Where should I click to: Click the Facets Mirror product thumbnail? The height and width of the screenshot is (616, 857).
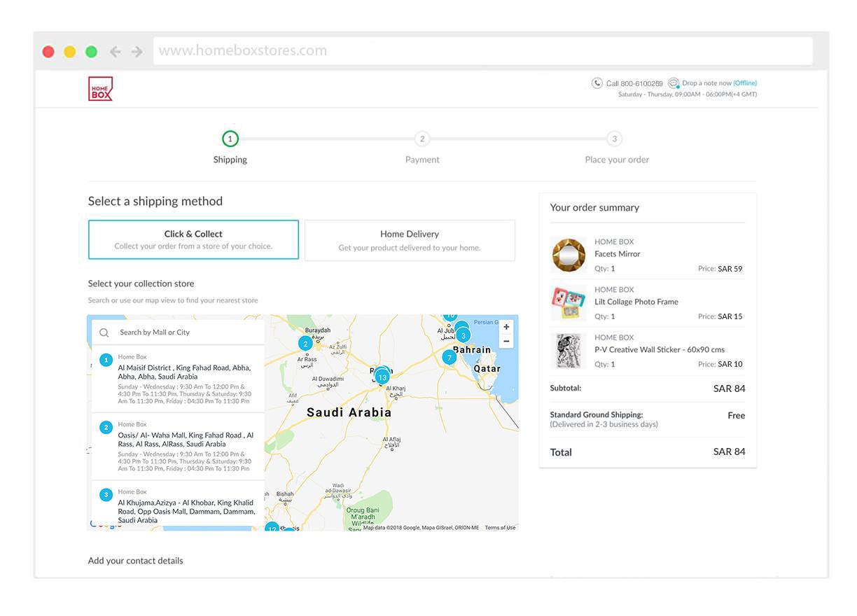(568, 255)
